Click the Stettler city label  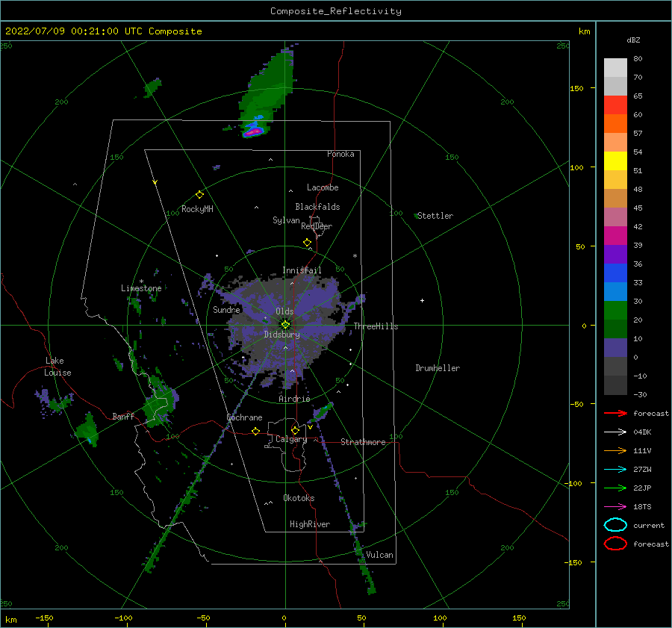pos(435,216)
